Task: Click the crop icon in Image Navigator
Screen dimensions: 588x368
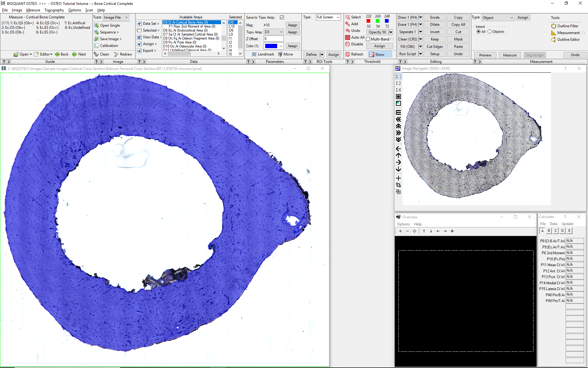Action: pyautogui.click(x=398, y=185)
